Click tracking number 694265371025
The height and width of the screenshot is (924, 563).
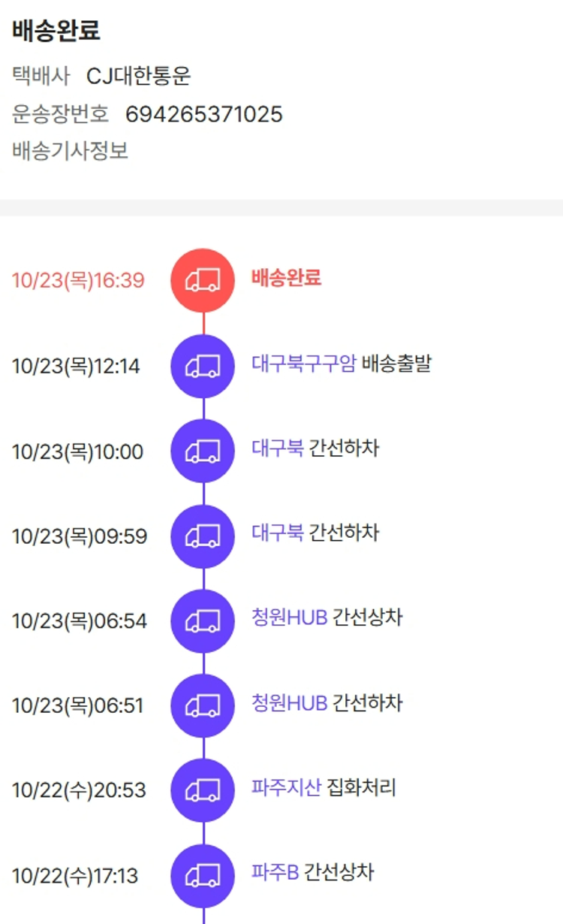click(203, 114)
